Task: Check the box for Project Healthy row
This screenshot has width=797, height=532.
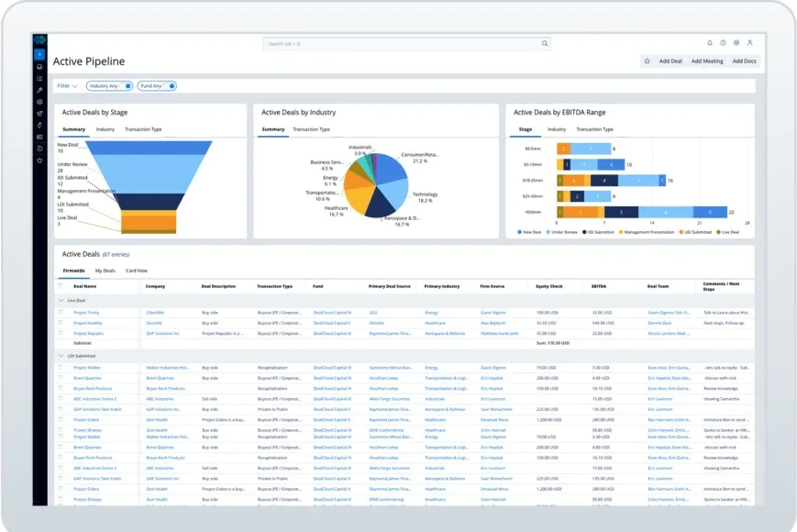Action: (61, 323)
